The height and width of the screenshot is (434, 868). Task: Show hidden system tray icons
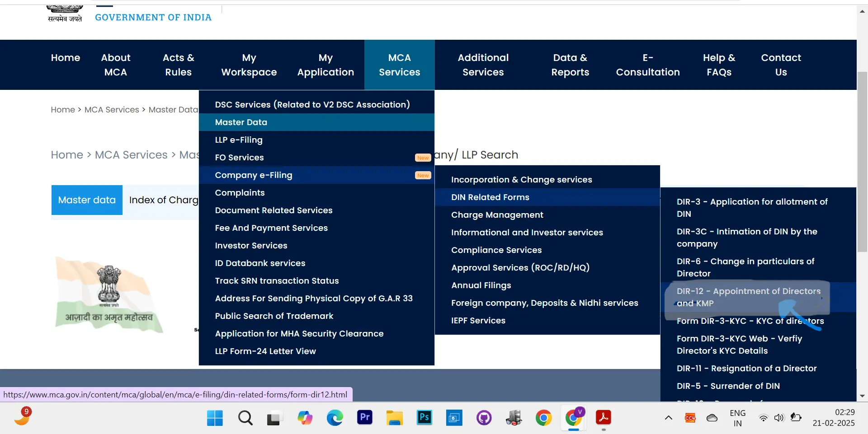coord(668,418)
